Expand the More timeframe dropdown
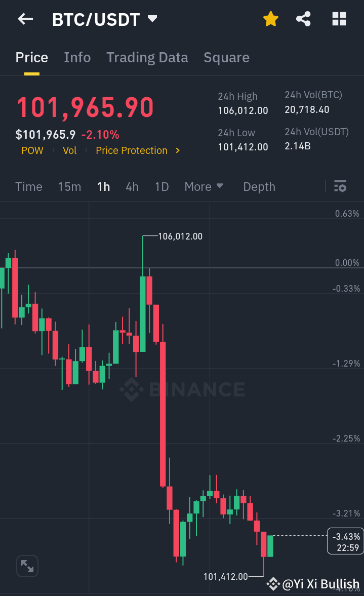This screenshot has width=364, height=596. coord(204,186)
